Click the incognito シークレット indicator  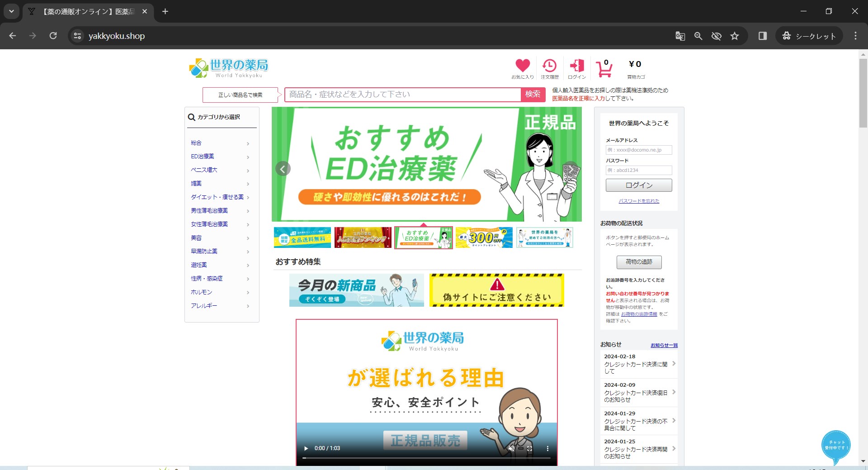click(809, 36)
